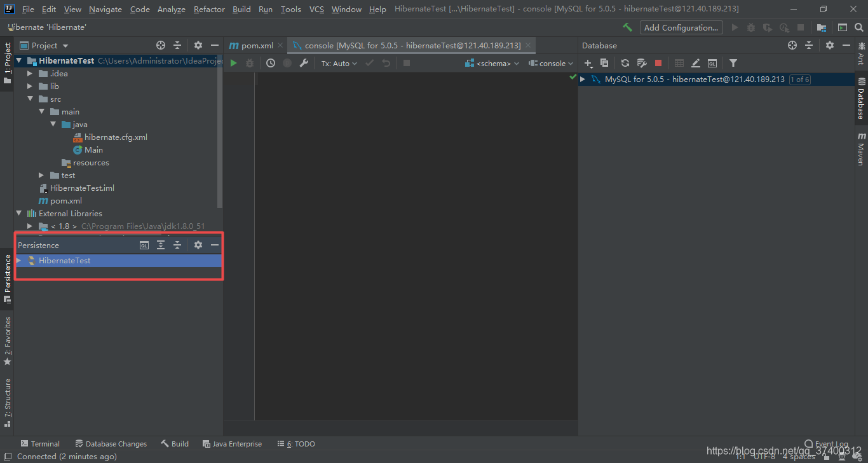Open Data Source Properties in Database toolbar

click(x=642, y=63)
